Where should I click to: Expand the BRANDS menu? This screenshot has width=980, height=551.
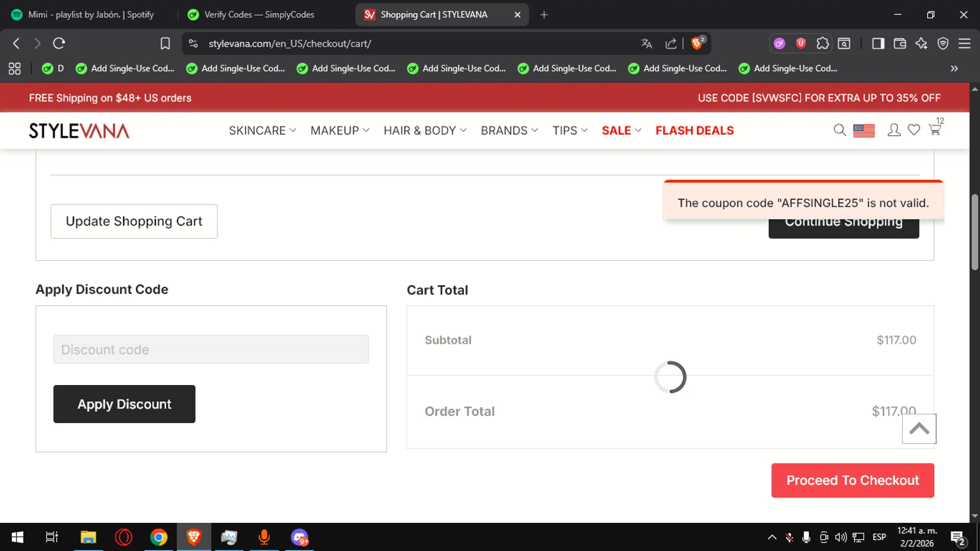pyautogui.click(x=510, y=130)
